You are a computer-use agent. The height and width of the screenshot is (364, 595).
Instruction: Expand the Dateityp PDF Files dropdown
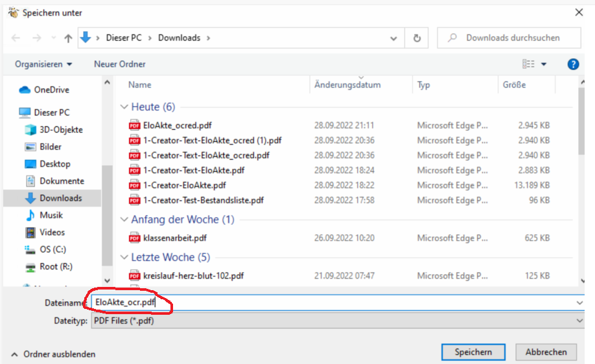click(579, 321)
